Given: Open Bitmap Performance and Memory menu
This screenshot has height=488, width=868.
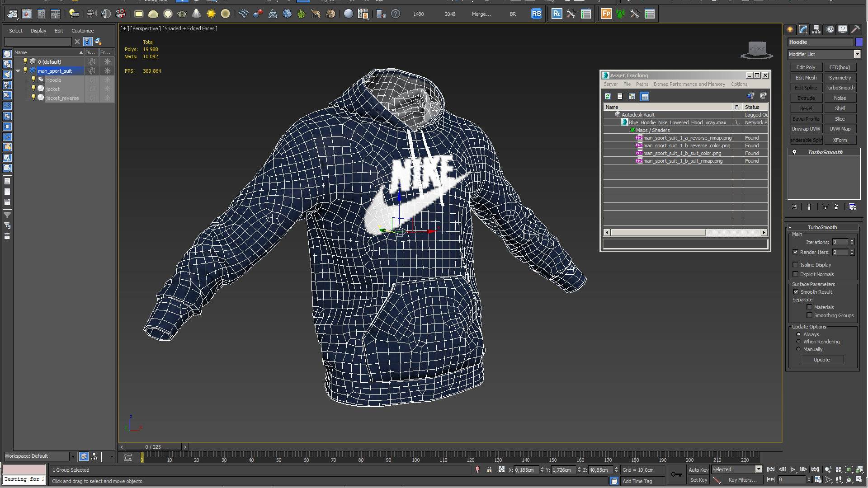Looking at the screenshot, I should (689, 84).
